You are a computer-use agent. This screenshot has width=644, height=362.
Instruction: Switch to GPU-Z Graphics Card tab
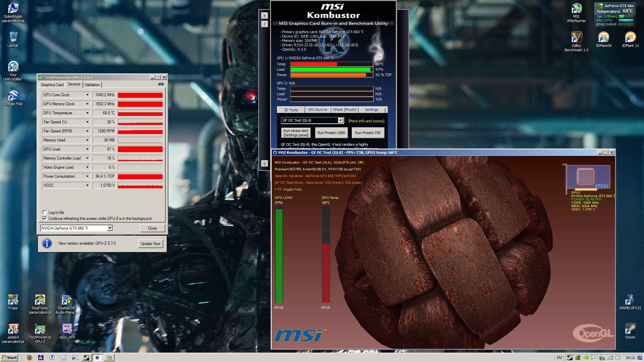click(52, 85)
